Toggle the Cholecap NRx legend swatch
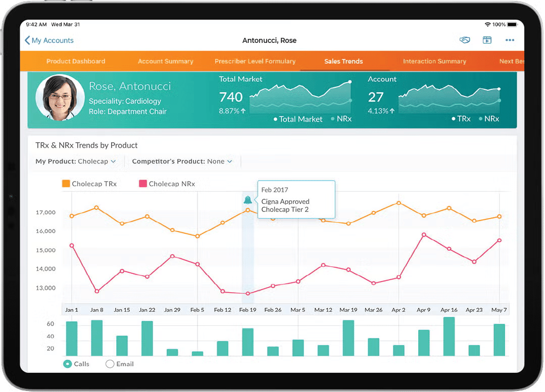The width and height of the screenshot is (545, 392). 143,184
